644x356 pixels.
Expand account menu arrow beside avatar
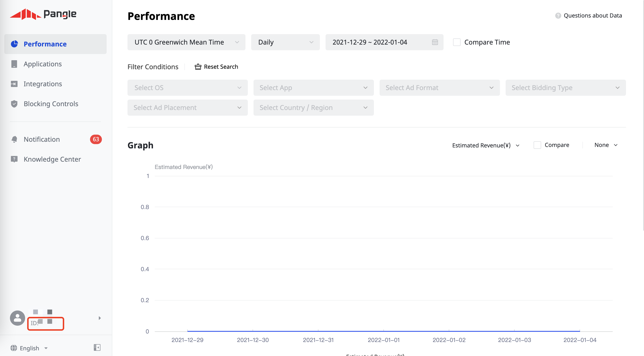click(x=100, y=318)
